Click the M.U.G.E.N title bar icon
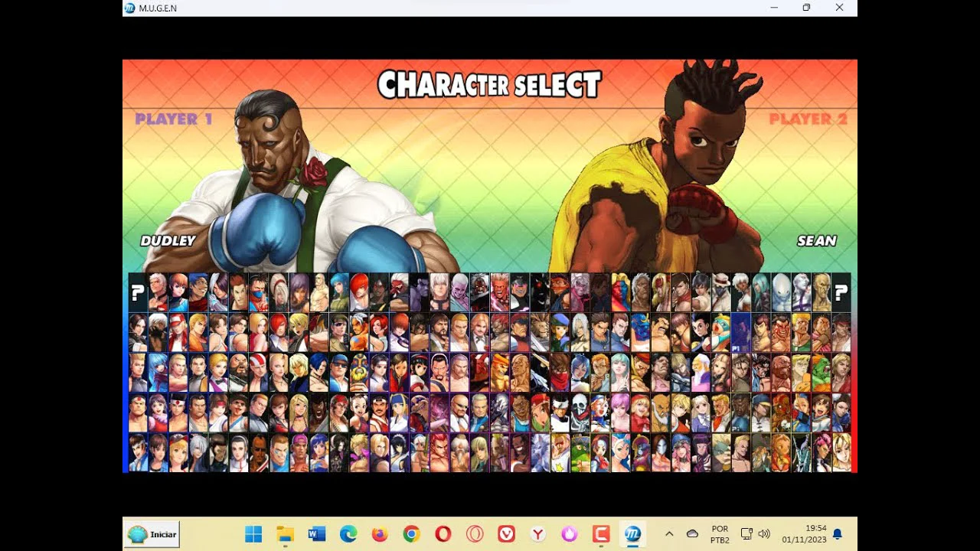The image size is (980, 551). pos(130,8)
